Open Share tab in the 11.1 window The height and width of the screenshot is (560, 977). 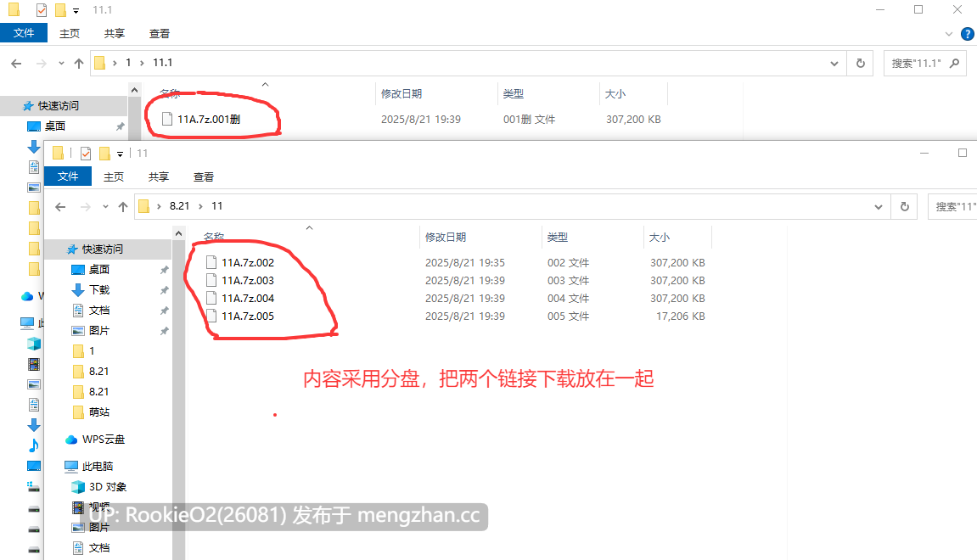point(114,34)
